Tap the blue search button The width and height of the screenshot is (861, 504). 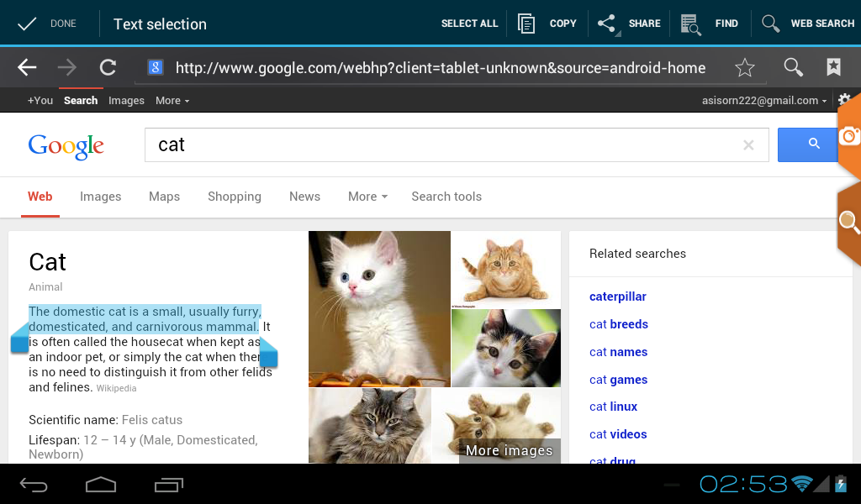pyautogui.click(x=808, y=144)
